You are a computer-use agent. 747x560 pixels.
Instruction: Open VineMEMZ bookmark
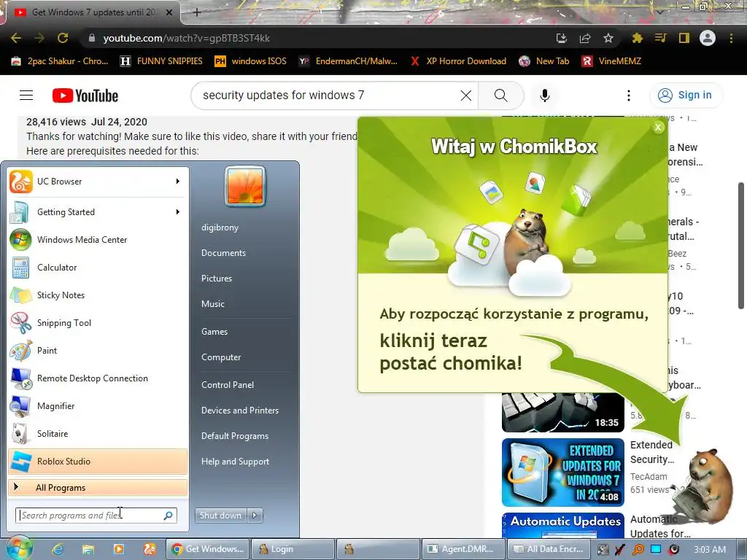click(x=612, y=61)
